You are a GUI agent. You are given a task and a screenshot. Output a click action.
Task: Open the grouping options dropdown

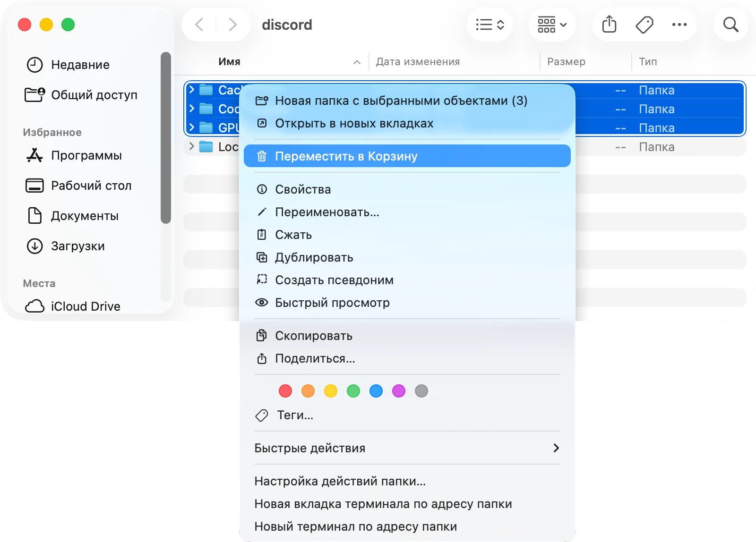[x=552, y=25]
